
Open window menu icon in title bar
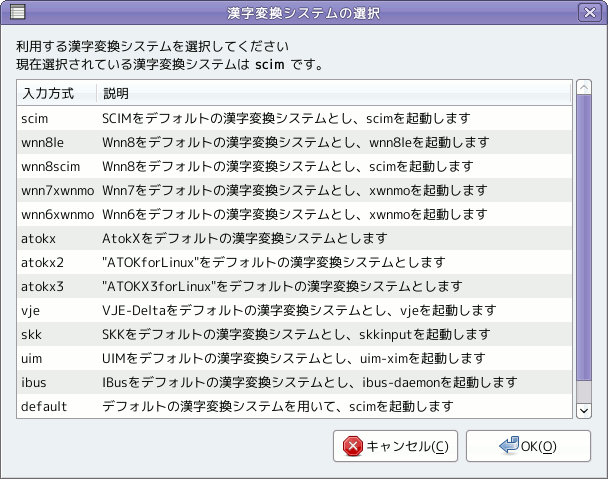point(17,12)
